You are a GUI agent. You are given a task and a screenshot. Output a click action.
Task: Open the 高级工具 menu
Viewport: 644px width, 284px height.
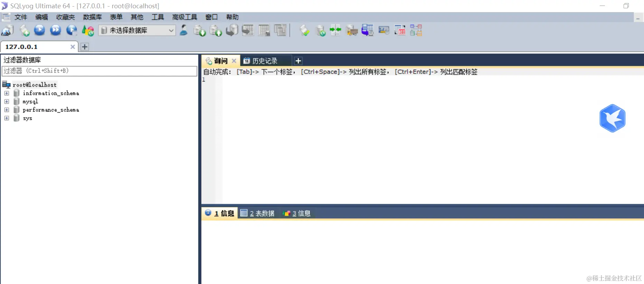[185, 17]
